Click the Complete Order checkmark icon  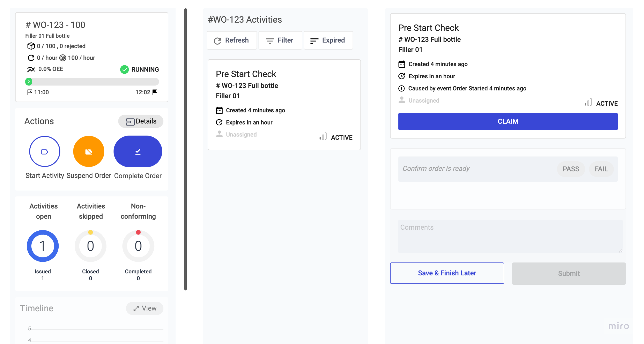[138, 151]
